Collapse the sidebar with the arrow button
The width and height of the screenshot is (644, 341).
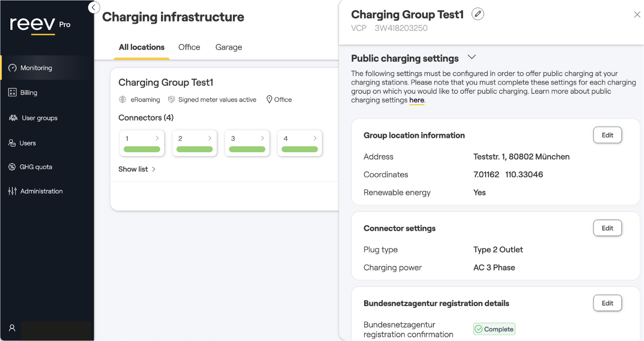point(93,8)
